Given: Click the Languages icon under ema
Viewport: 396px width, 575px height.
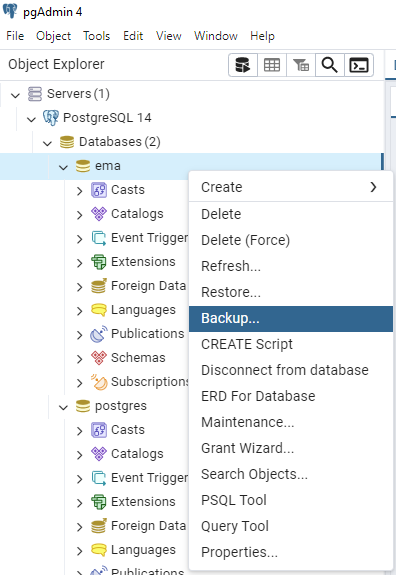Looking at the screenshot, I should click(x=99, y=310).
